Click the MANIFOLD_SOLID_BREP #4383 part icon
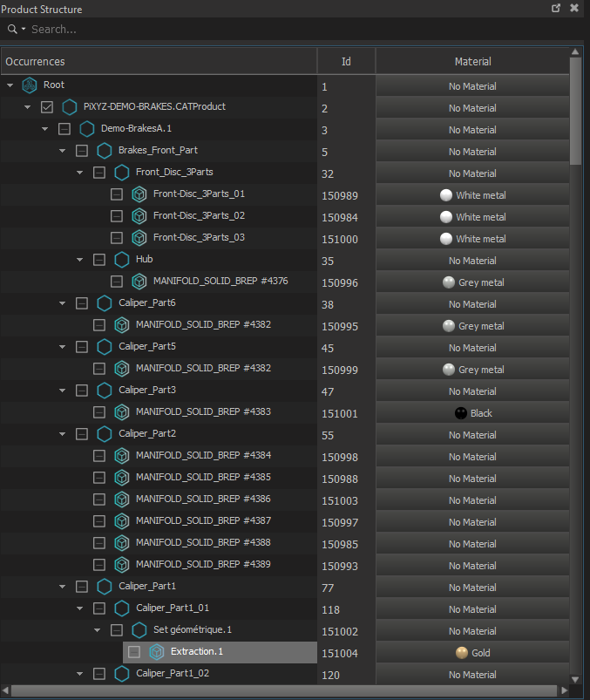The height and width of the screenshot is (700, 590). (121, 412)
